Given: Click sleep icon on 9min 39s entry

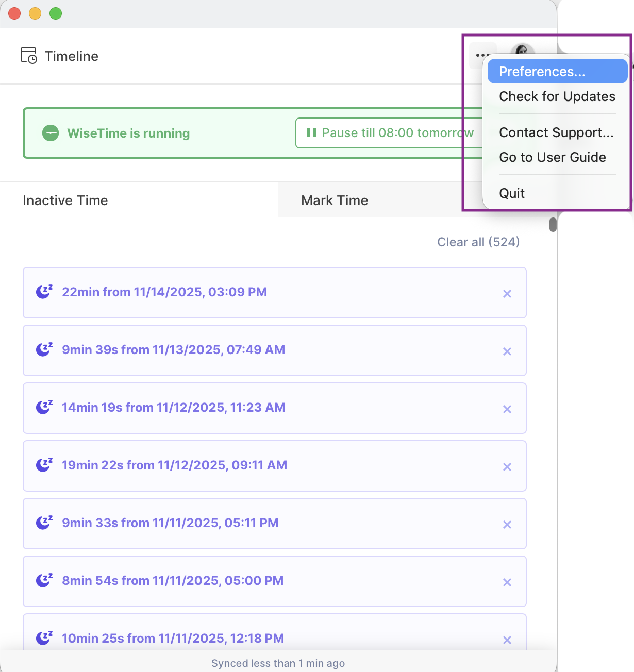Looking at the screenshot, I should (44, 349).
